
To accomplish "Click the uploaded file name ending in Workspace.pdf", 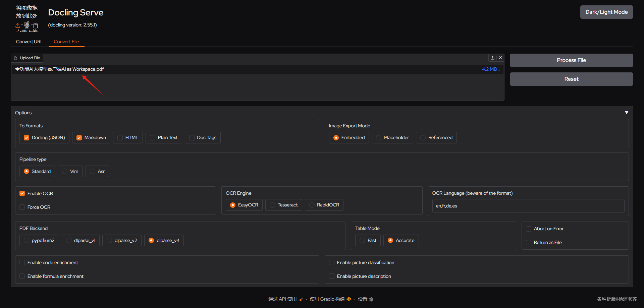I will (x=59, y=69).
